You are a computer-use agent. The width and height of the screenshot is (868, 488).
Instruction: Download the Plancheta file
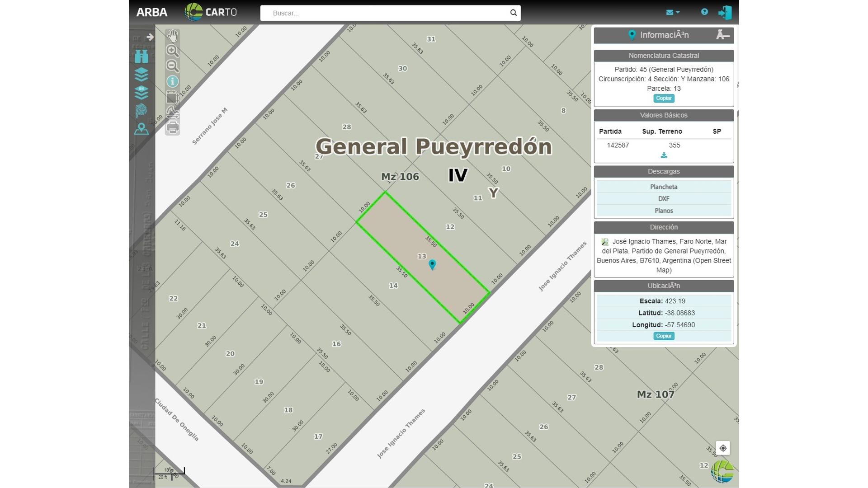coord(664,187)
